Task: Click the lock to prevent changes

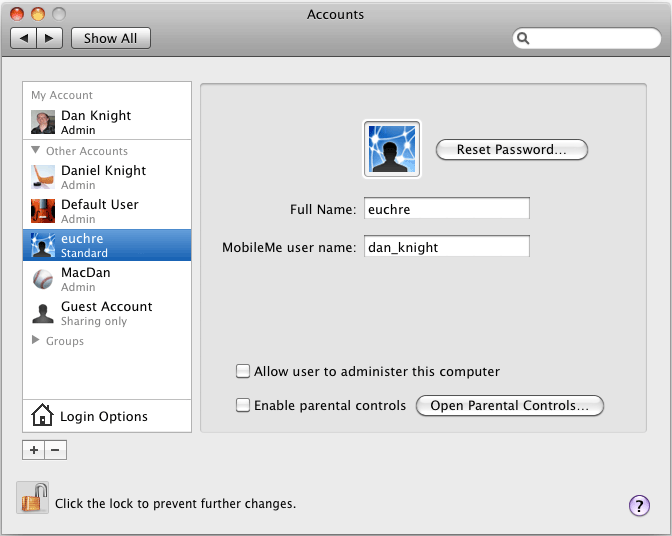Action: coord(33,497)
